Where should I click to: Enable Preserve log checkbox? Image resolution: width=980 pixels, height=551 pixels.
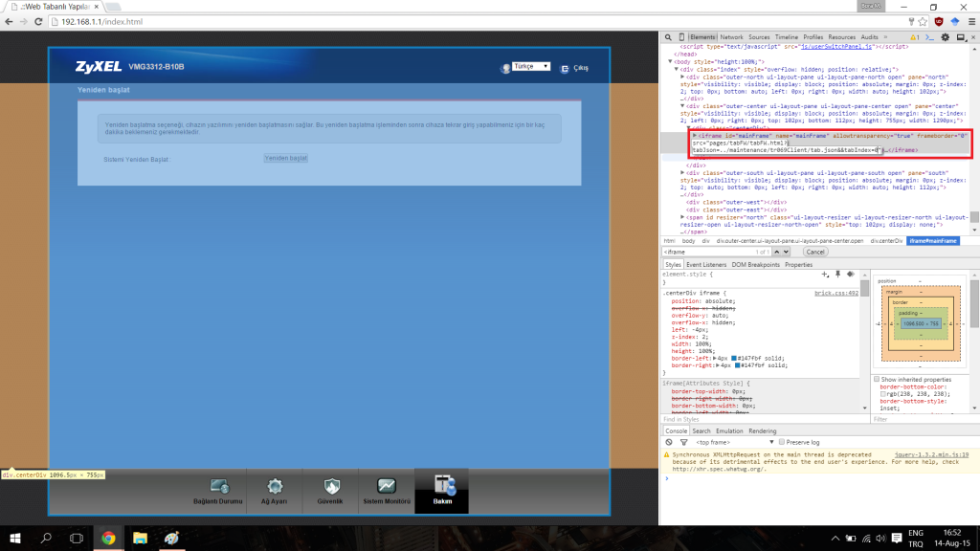[x=781, y=442]
